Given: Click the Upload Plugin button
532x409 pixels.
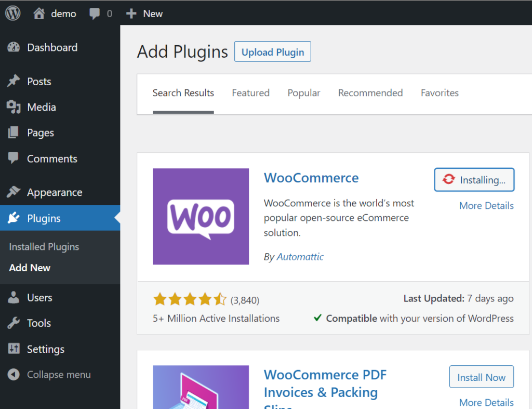Looking at the screenshot, I should [x=273, y=51].
